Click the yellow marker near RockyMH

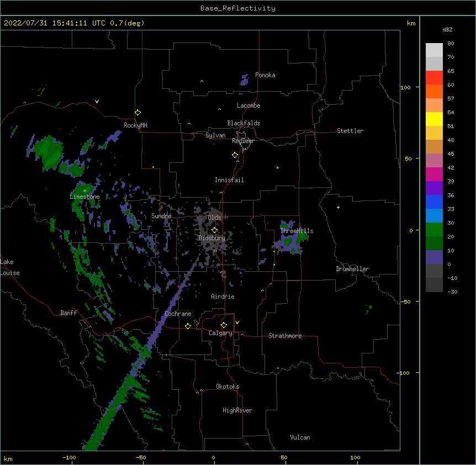(137, 113)
